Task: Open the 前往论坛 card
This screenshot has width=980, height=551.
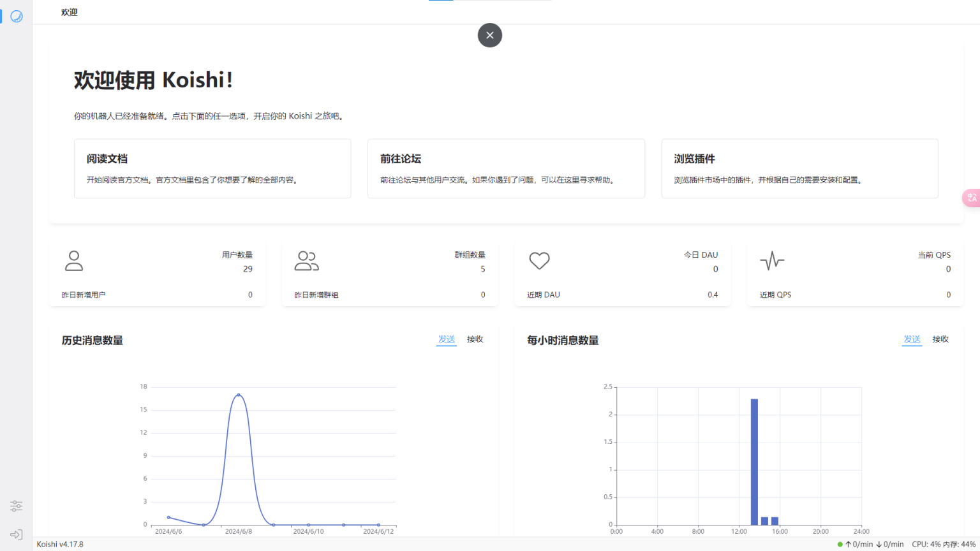Action: 506,168
